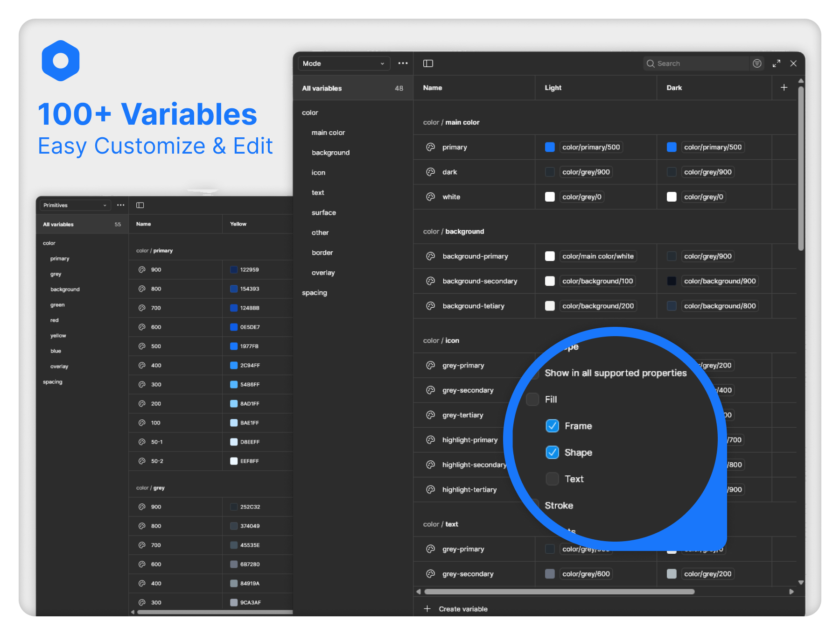Click the color/primary/500 alias in Light column
Screen dimensions: 840x635
click(591, 147)
